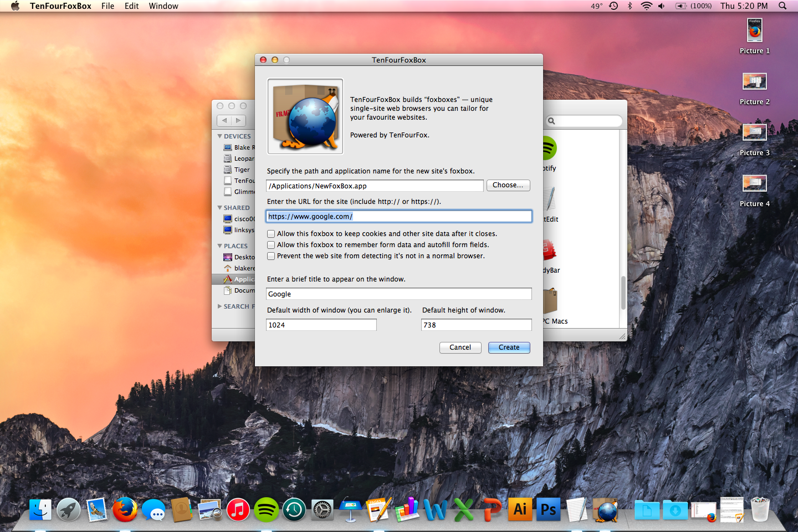The width and height of the screenshot is (798, 532).
Task: Open Microsoft PowerPoint in the dock
Action: pos(492,509)
